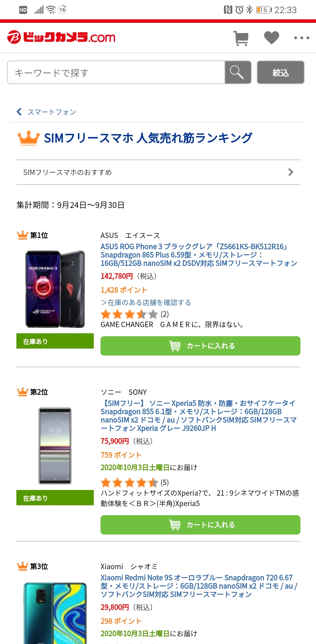Screen dimensions: 316x644
Task: Tap the ROG Phone 3 product image
Action: 55,289
